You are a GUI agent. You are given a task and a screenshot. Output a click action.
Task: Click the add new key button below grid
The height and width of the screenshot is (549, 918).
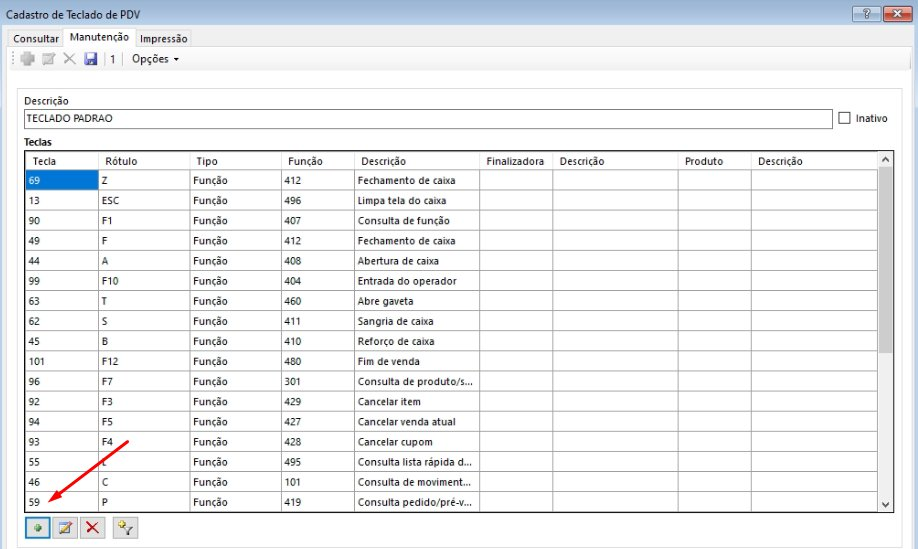(38, 527)
